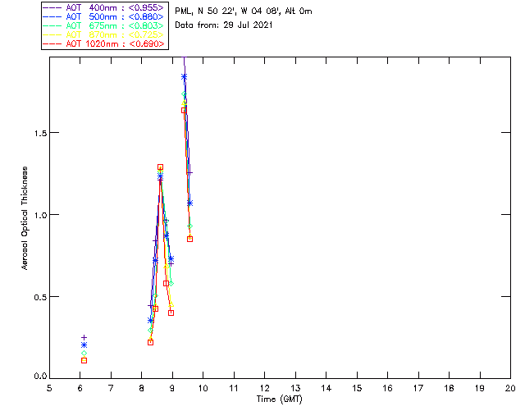
Task: Select the highest blue asterisk marker near 1.85
Action: [184, 76]
